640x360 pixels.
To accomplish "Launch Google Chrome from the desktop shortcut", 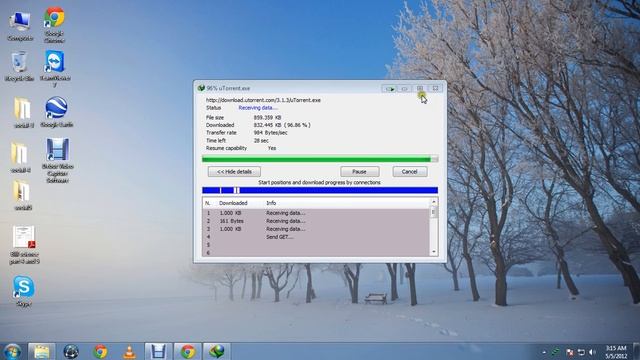I will 54,24.
